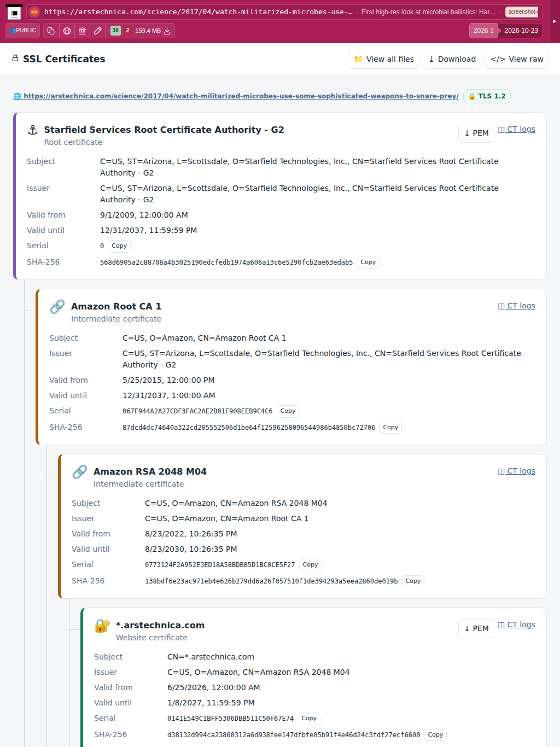Image resolution: width=560 pixels, height=747 pixels.
Task: Click the TLS 1.2 badge
Action: click(487, 96)
